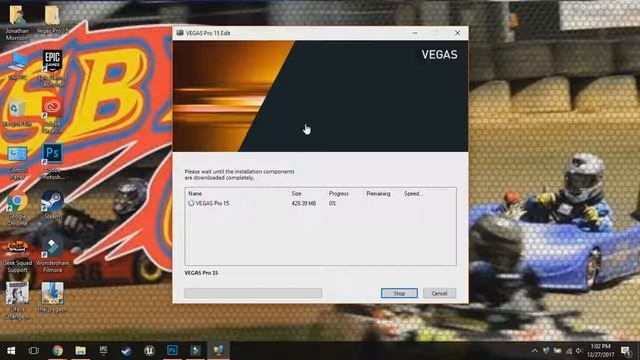The height and width of the screenshot is (360, 640).
Task: Select the Steam desktop shortcut
Action: tap(52, 206)
